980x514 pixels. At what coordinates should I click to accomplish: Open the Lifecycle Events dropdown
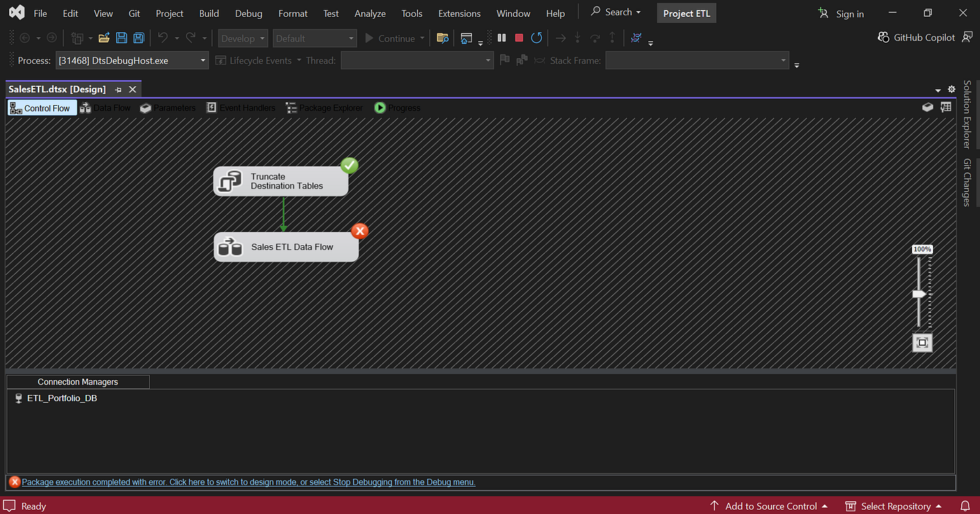259,61
